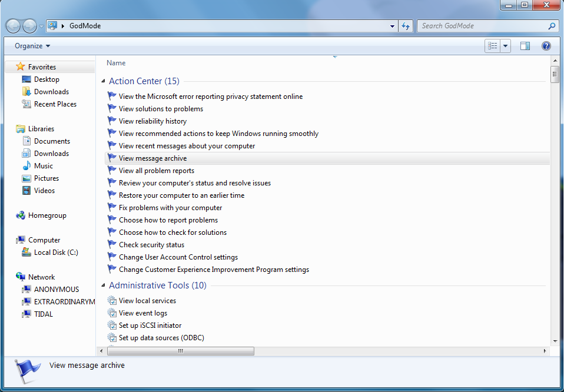Click the horizontal scrollbar thumb
Screen dimensions: 564x392
pyautogui.click(x=181, y=351)
